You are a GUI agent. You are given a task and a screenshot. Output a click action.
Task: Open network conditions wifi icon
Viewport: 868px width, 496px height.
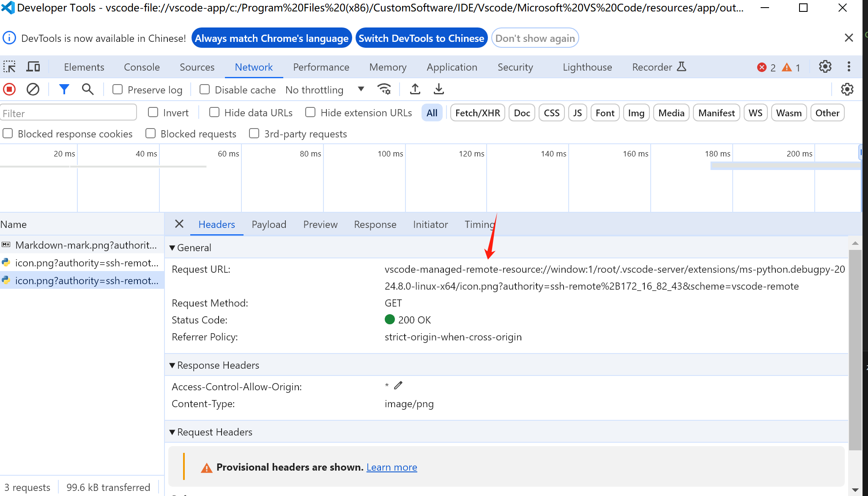[x=384, y=89]
